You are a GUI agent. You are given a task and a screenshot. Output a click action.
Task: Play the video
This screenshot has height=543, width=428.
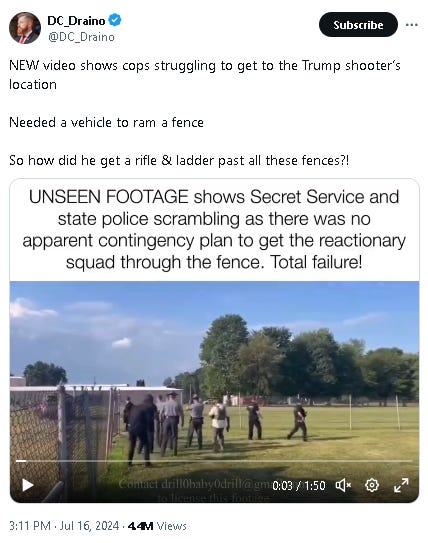pos(27,485)
